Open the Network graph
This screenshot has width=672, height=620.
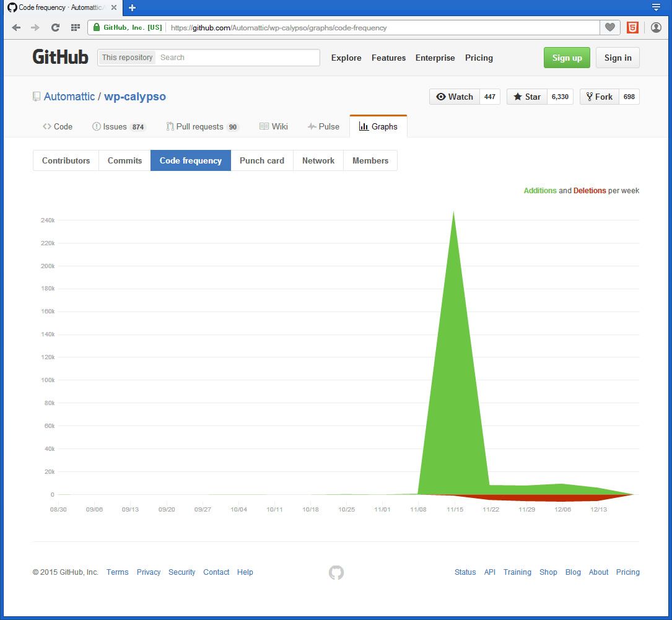pyautogui.click(x=318, y=160)
